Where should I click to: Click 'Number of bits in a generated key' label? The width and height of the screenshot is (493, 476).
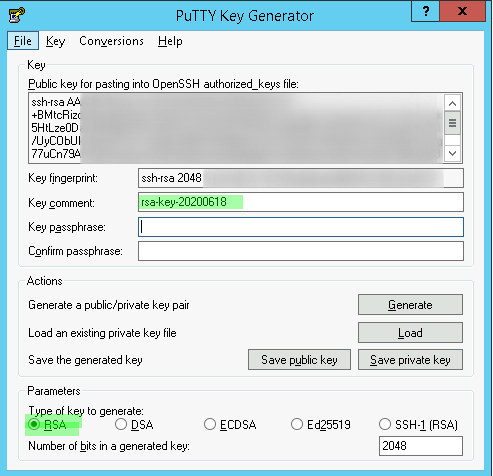point(109,446)
